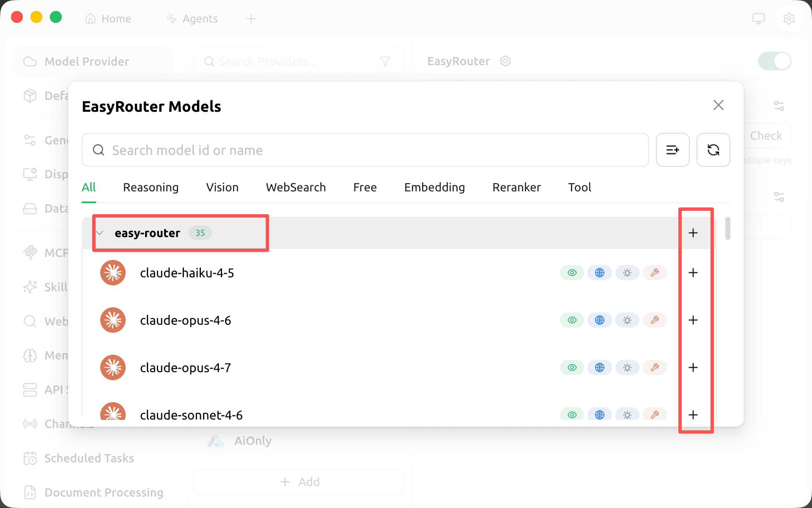Open the EasyRouter provider settings icon
Image resolution: width=812 pixels, height=508 pixels.
(505, 61)
